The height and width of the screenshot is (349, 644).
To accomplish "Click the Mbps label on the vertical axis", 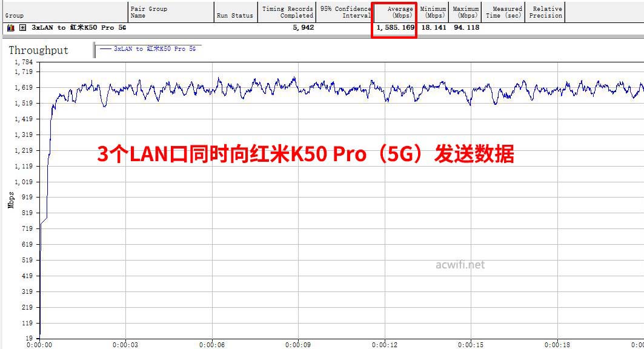I will click(11, 200).
